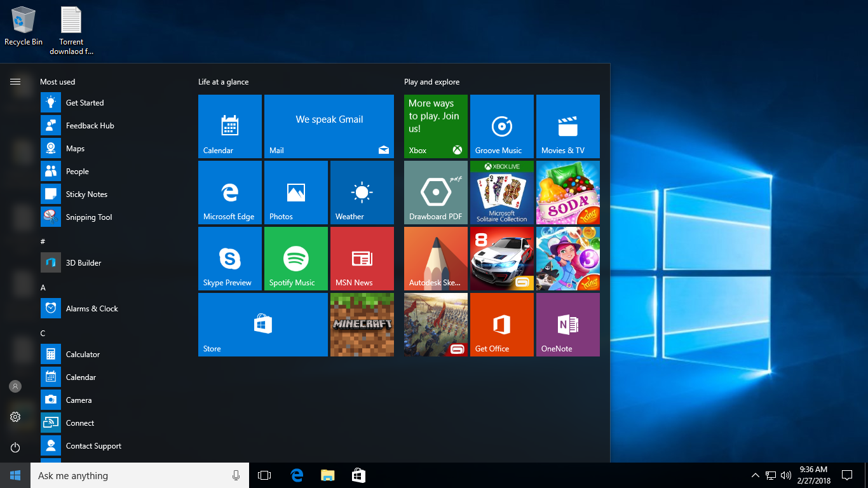Open Task View on taskbar
This screenshot has width=868, height=488.
(x=264, y=475)
